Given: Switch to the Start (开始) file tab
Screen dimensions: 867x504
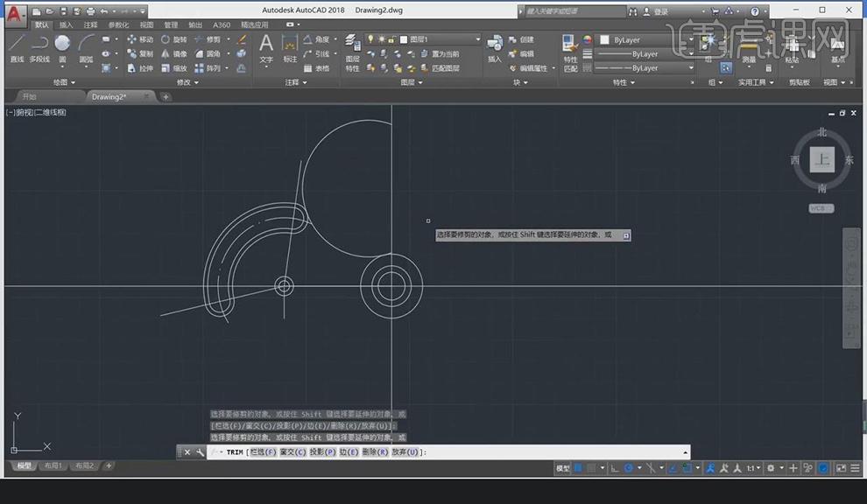Looking at the screenshot, I should (29, 97).
